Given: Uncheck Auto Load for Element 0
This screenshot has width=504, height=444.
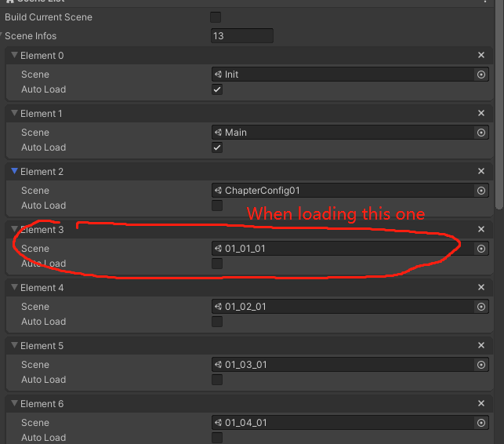Looking at the screenshot, I should (x=217, y=89).
